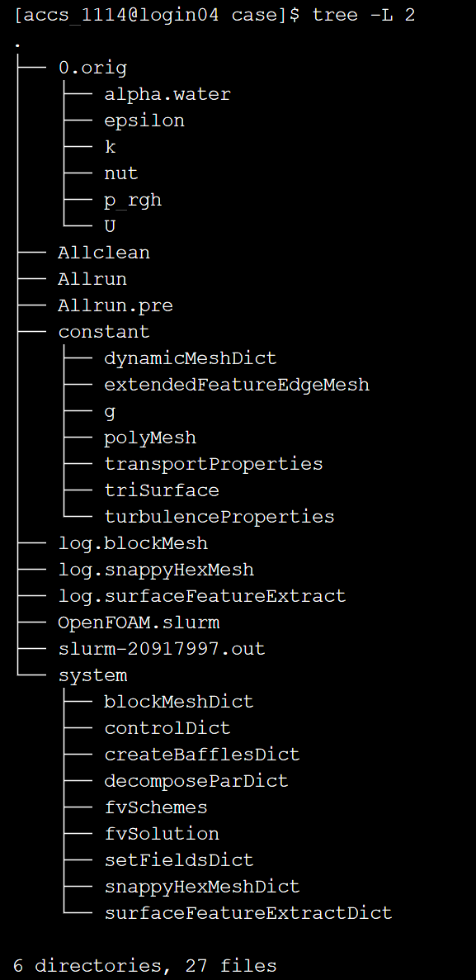The height and width of the screenshot is (980, 476).
Task: Click the constant directory name
Action: (x=104, y=332)
